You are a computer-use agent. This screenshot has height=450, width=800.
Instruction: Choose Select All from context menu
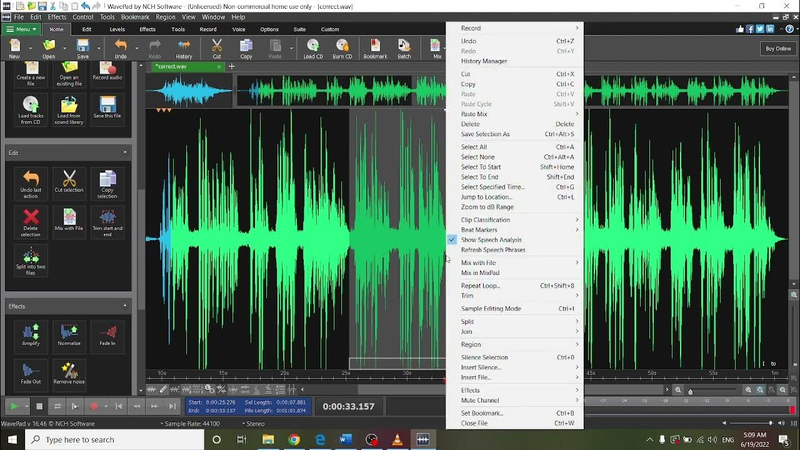[x=515, y=147]
